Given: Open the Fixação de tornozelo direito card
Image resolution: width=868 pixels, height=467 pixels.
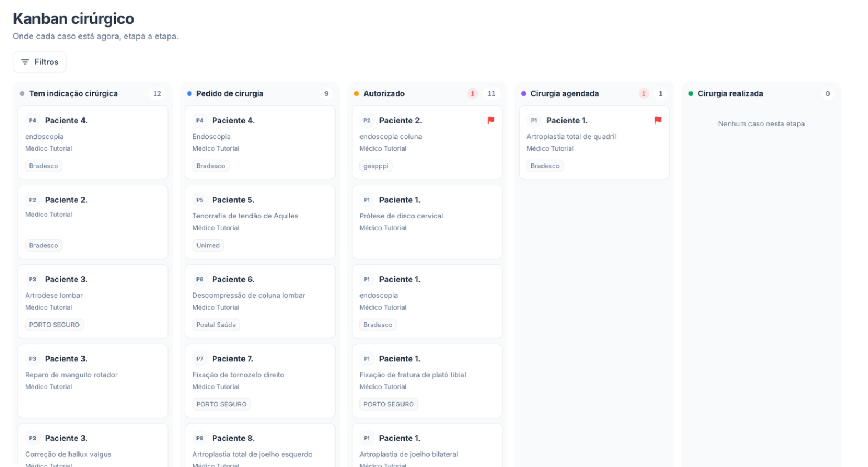Looking at the screenshot, I should (x=260, y=381).
